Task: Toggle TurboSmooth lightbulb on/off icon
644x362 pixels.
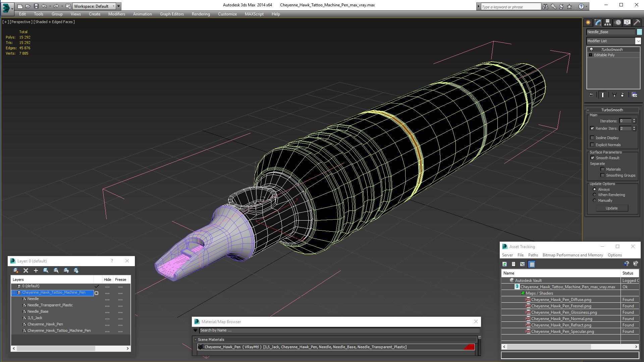Action: click(591, 49)
